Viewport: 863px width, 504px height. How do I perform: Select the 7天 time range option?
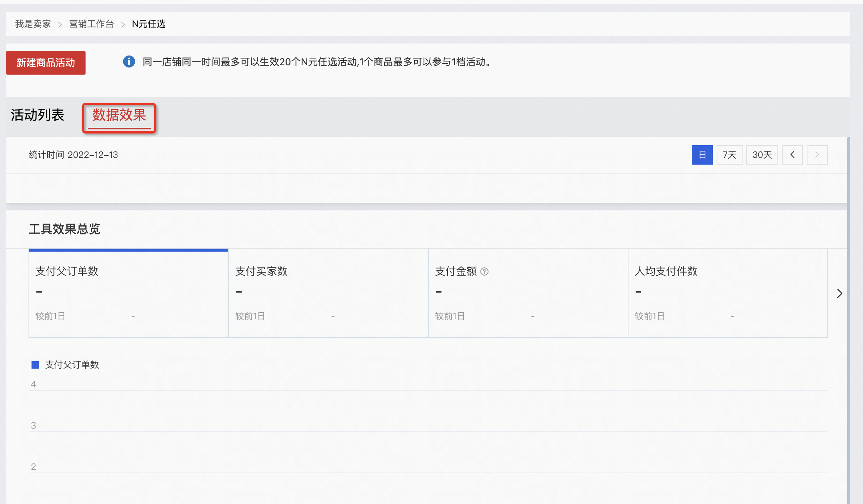729,155
